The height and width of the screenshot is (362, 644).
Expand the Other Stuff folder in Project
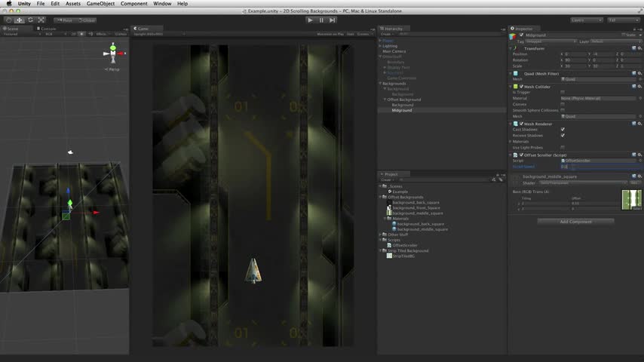click(380, 235)
